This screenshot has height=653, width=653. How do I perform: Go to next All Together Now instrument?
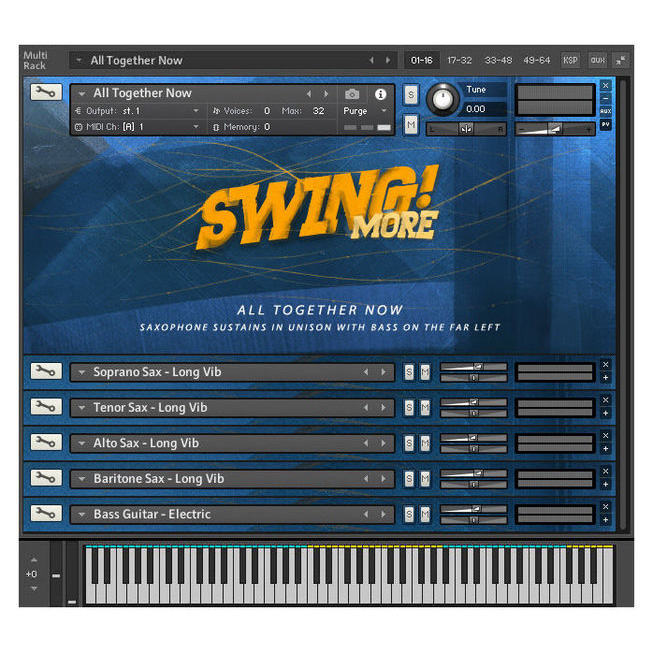326,94
